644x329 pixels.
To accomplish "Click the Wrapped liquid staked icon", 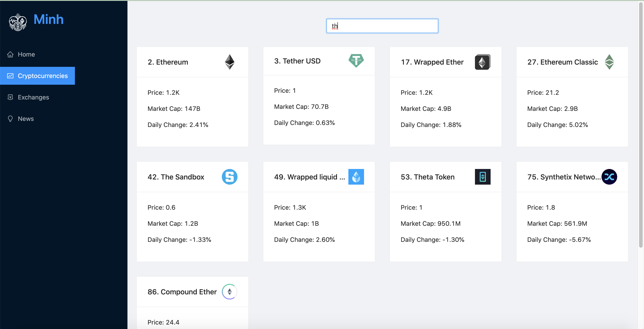I will [x=356, y=177].
